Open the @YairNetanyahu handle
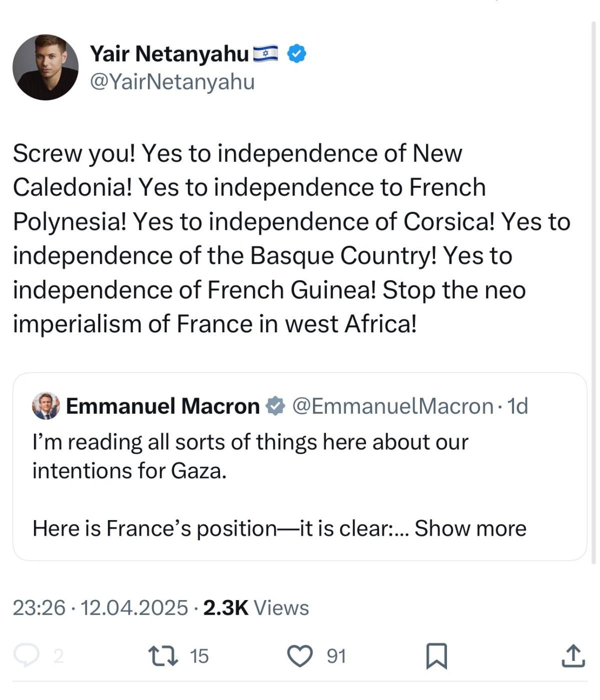 pyautogui.click(x=172, y=81)
